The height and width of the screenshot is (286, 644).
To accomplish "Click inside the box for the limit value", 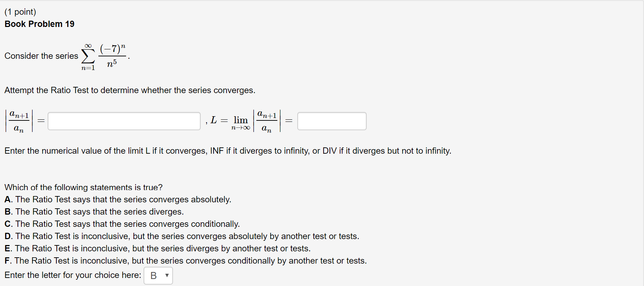I will pos(331,121).
